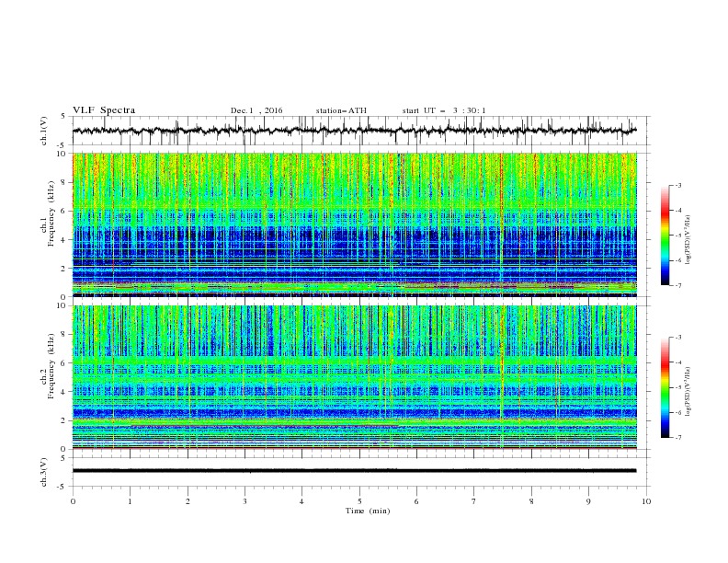This screenshot has width=728, height=563.
Task: Click the "4" kHz tick of ch.1 spectrogram
Action: (64, 240)
